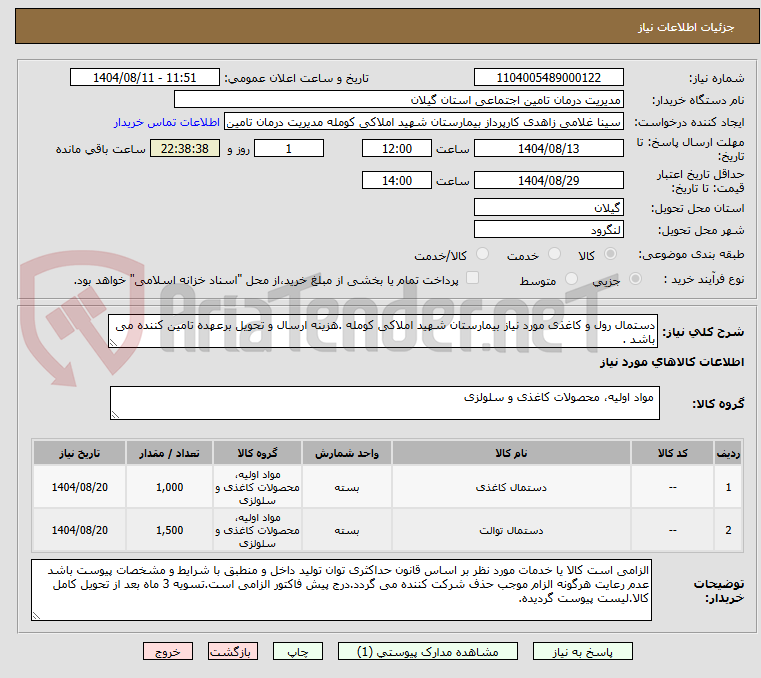Viewport: 761px width, 678px height.
Task: Click the goods group cell in row 1
Action: tap(257, 487)
